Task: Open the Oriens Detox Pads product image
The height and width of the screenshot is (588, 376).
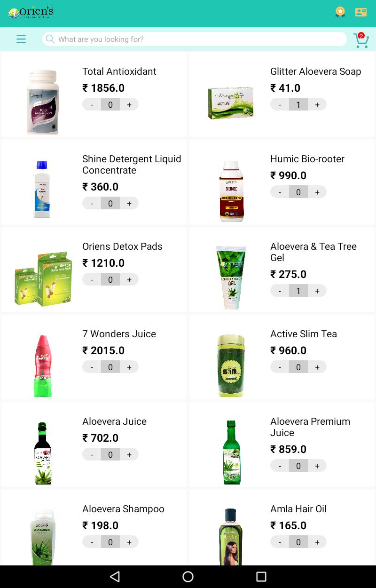Action: pyautogui.click(x=43, y=278)
